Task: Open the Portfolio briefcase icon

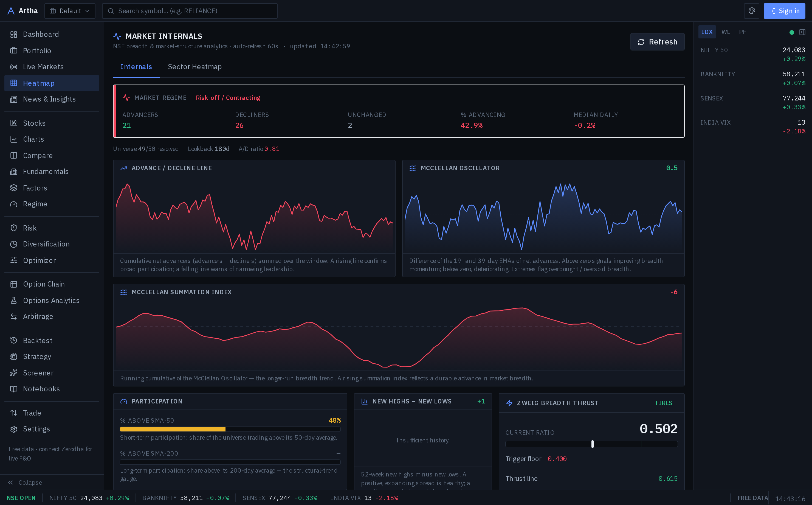Action: (x=14, y=51)
